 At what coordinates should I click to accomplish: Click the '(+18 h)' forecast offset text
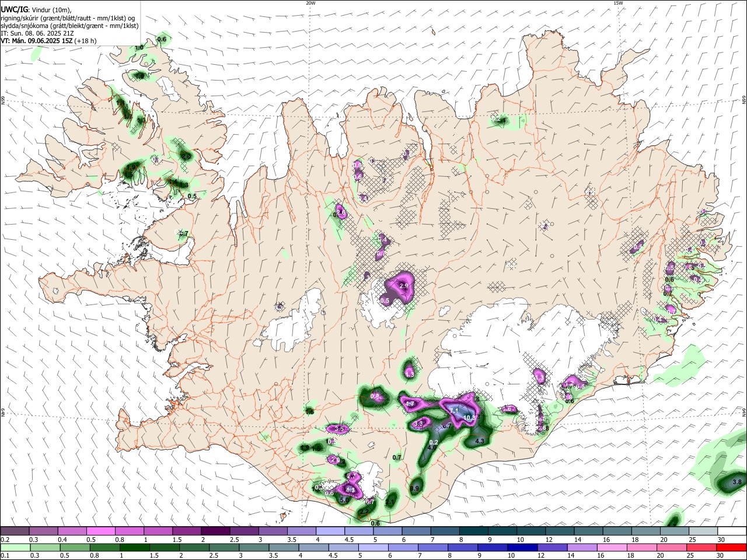point(86,41)
